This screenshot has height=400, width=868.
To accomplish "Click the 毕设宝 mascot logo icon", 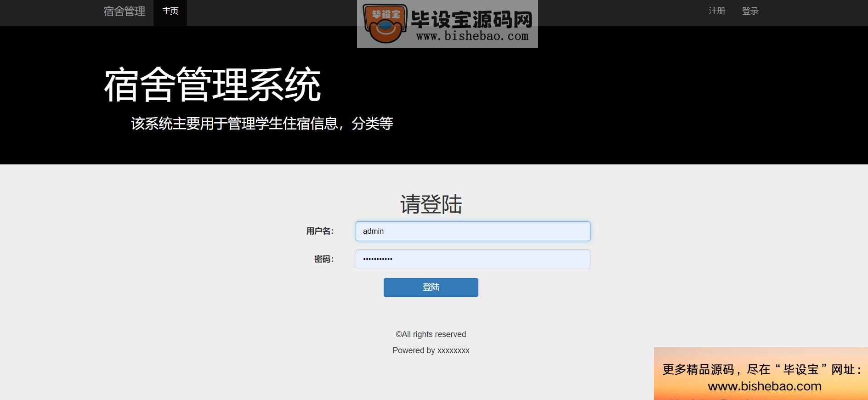I will [x=385, y=23].
